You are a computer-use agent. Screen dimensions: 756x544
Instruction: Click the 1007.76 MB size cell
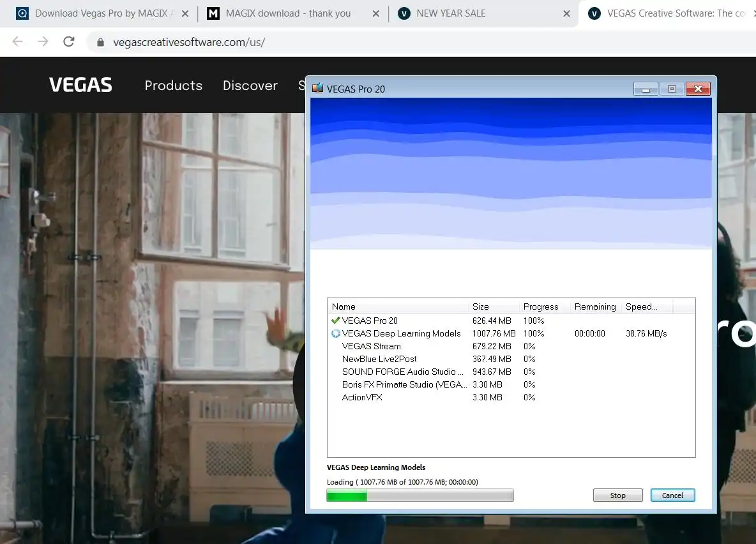point(494,333)
